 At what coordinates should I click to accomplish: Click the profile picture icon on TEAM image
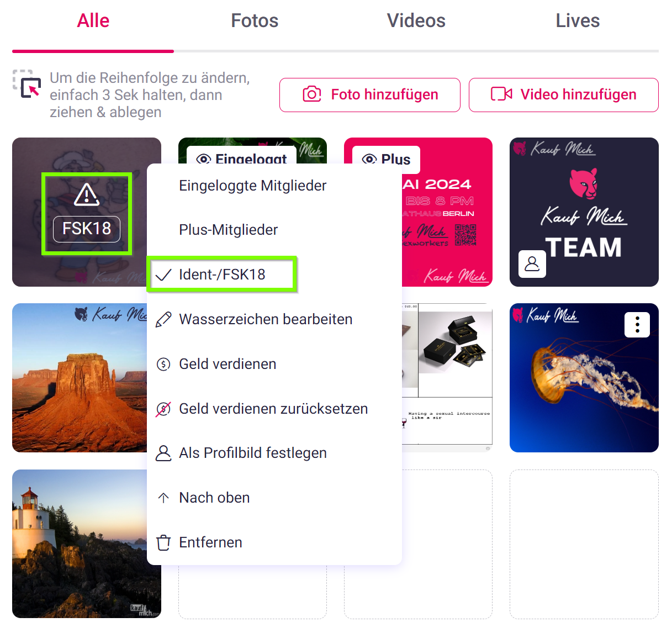(532, 263)
